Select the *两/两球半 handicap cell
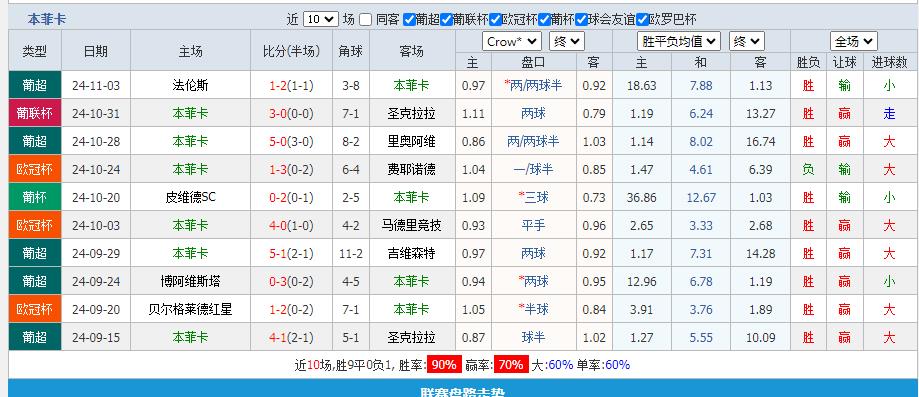Image resolution: width=919 pixels, height=397 pixels. click(533, 86)
